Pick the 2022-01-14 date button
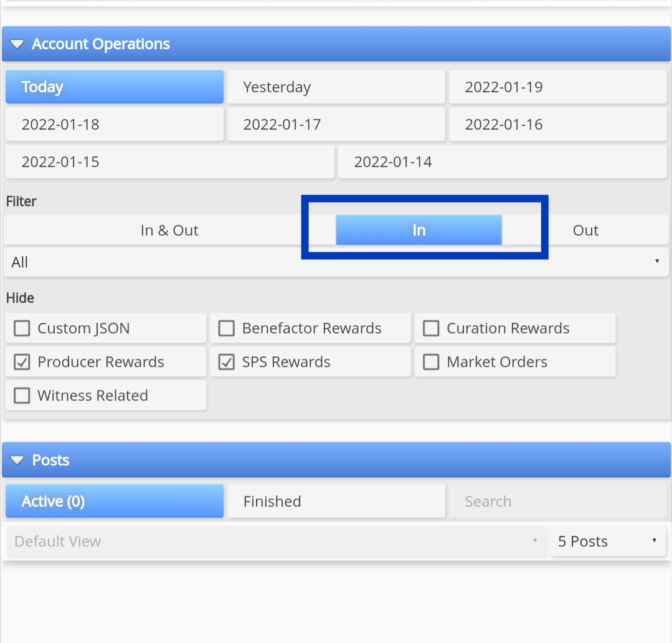The width and height of the screenshot is (672, 643). pyautogui.click(x=502, y=161)
